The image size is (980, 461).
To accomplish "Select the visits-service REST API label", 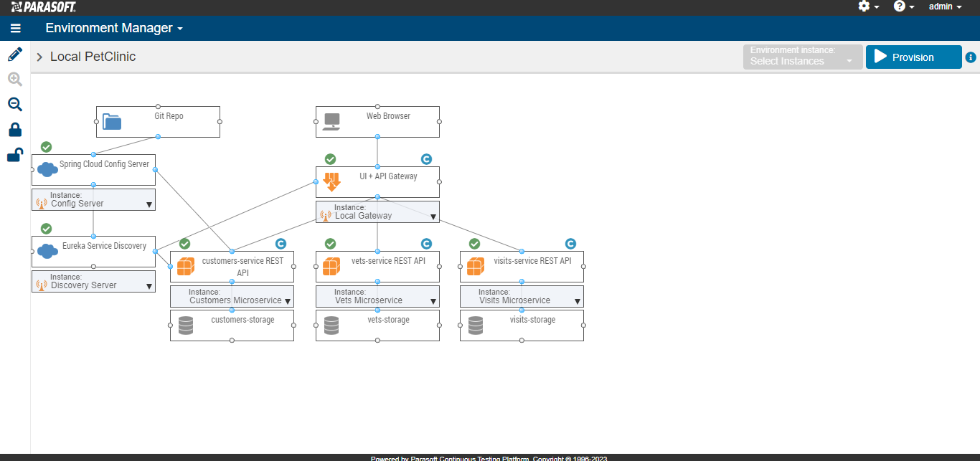I will coord(533,261).
